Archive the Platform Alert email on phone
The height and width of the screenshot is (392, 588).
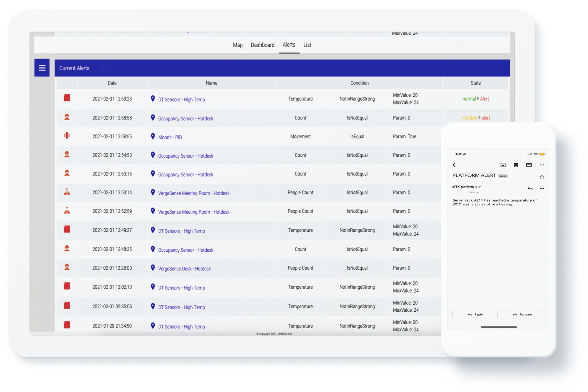(503, 165)
